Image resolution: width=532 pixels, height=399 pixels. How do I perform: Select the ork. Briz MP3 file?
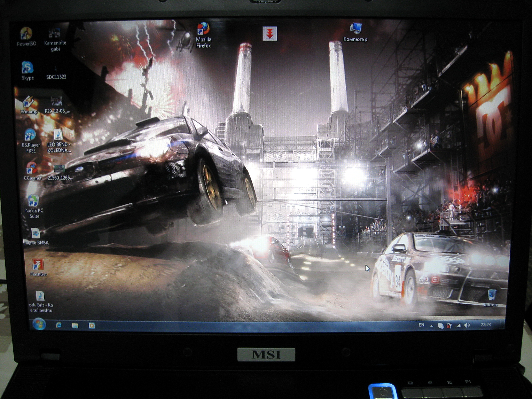(x=41, y=302)
